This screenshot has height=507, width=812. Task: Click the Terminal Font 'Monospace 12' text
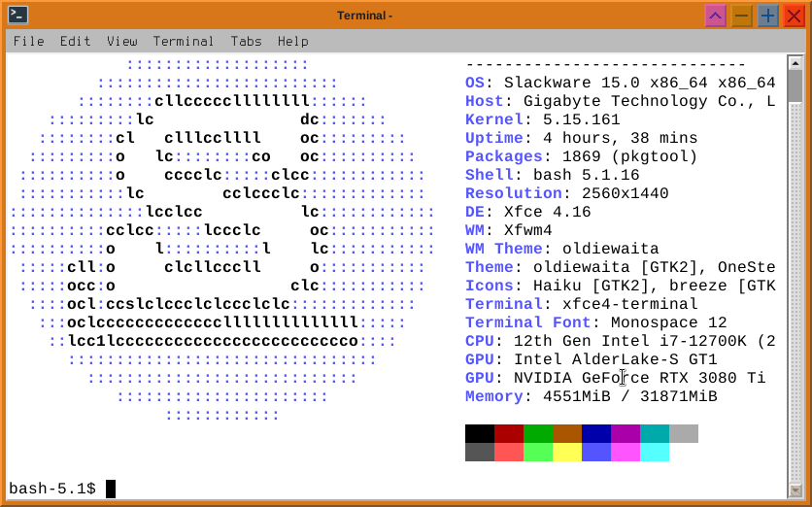[x=668, y=322]
